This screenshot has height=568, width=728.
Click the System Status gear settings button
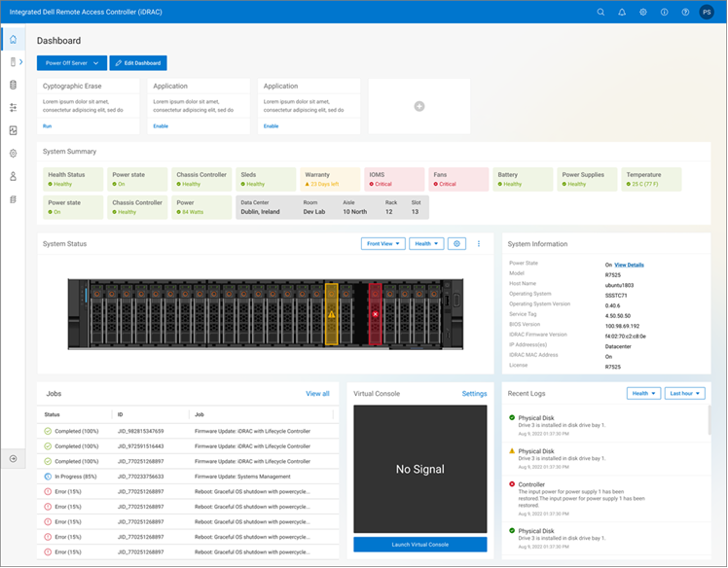tap(456, 244)
